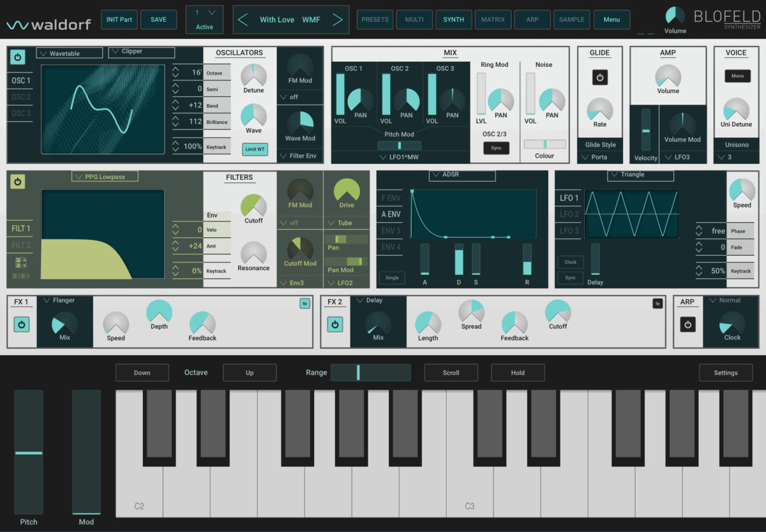Image resolution: width=766 pixels, height=532 pixels.
Task: Toggle OSC 1 power on or off
Action: [x=18, y=57]
